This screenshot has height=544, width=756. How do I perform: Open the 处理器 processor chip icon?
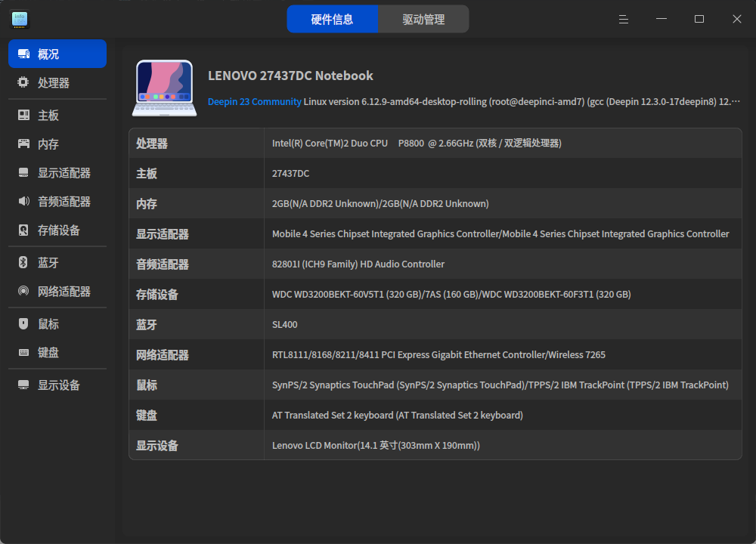23,82
